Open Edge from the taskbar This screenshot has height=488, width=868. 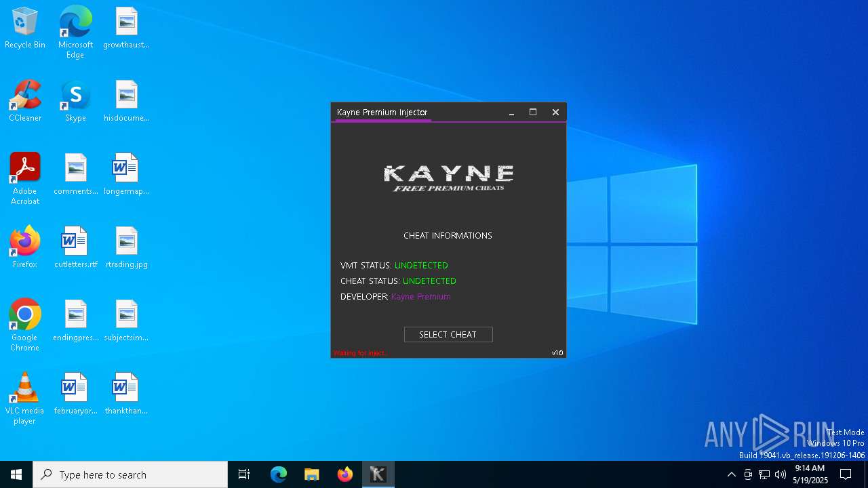click(279, 474)
